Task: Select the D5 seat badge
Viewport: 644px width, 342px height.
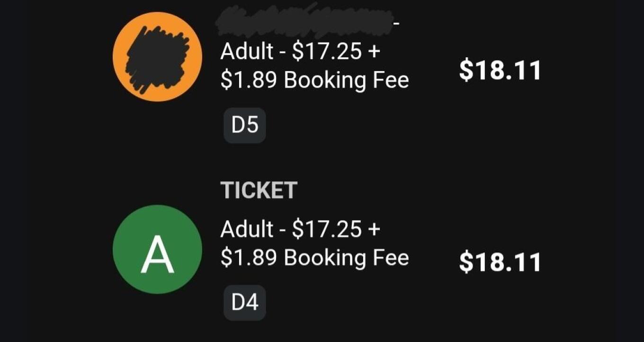Action: pos(244,126)
